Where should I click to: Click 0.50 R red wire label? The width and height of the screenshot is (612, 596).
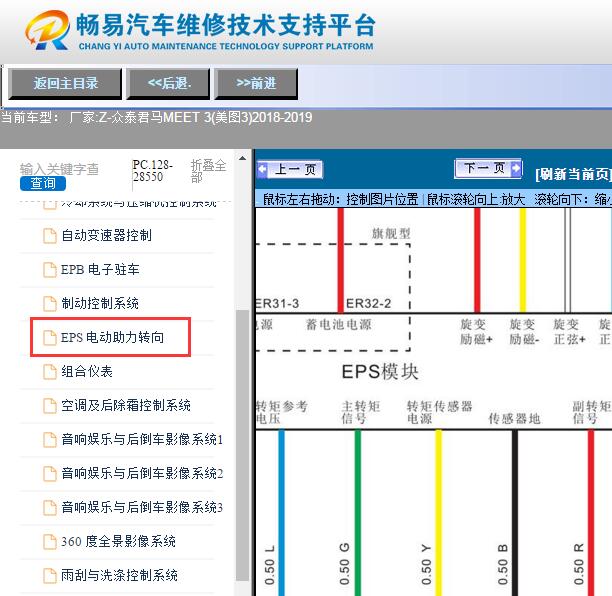tap(578, 564)
